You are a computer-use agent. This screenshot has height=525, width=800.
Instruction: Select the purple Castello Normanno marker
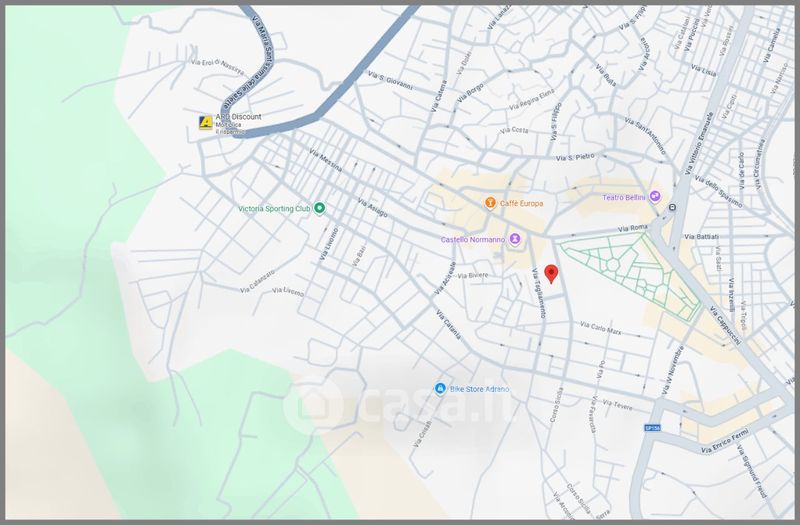[515, 239]
